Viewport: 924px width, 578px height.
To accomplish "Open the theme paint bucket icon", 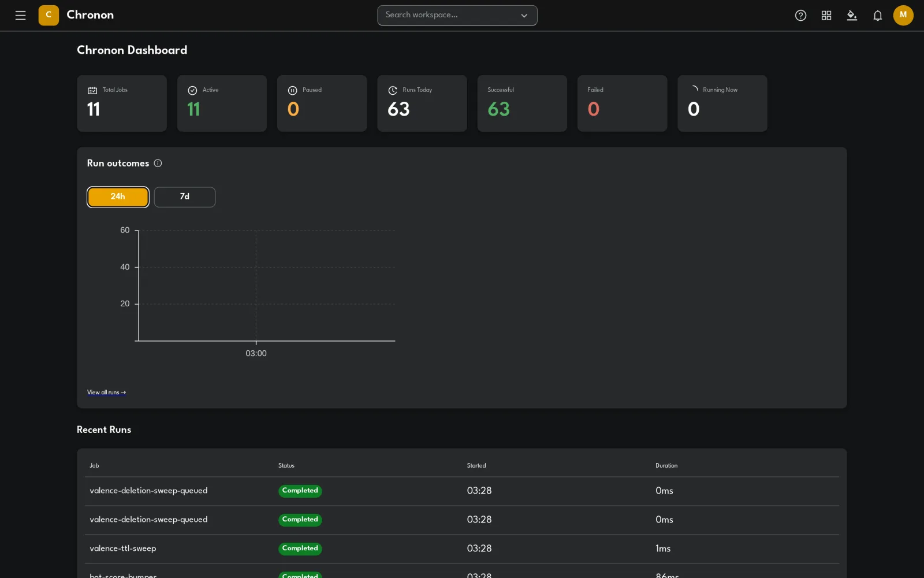I will [x=852, y=16].
